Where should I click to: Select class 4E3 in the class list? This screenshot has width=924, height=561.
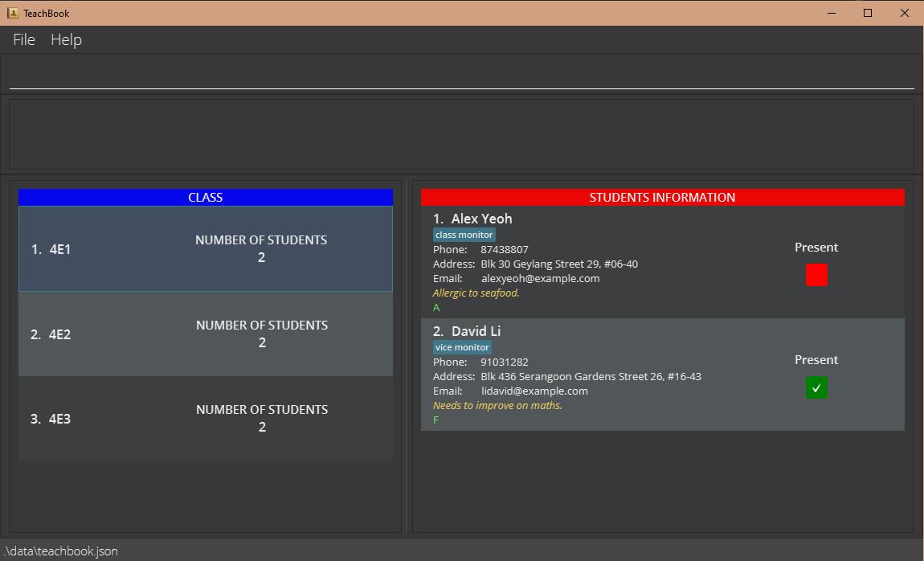coord(206,419)
